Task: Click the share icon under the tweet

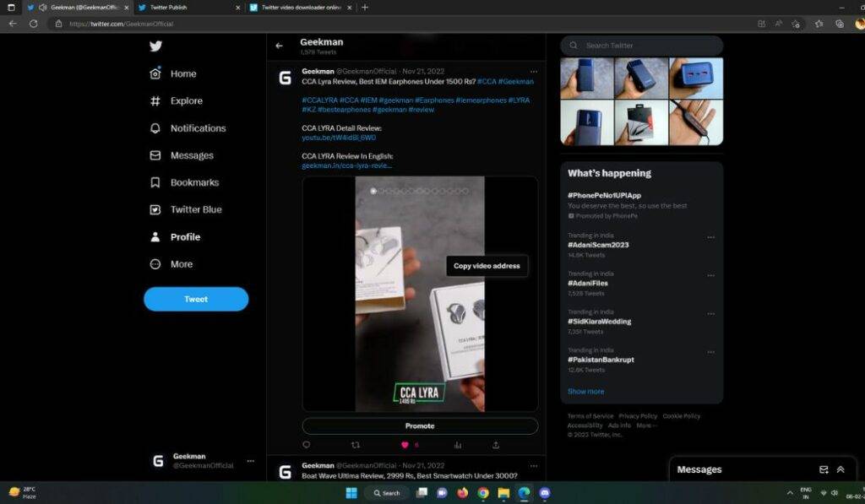Action: coord(495,445)
